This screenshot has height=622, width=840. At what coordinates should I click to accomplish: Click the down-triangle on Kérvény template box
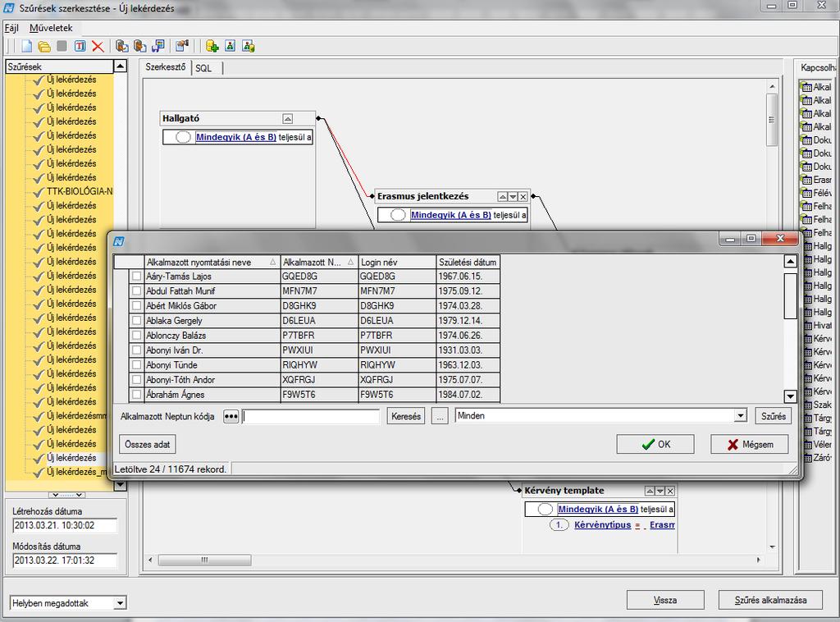click(x=660, y=491)
